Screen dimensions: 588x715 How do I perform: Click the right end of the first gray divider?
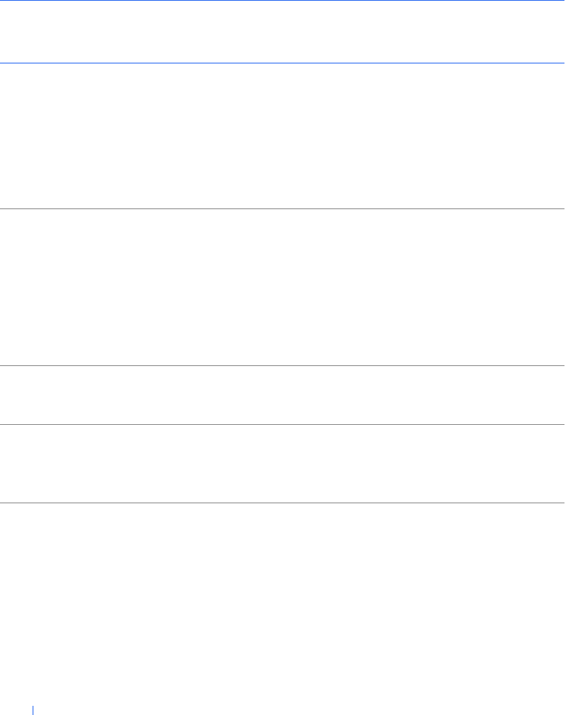pyautogui.click(x=561, y=208)
